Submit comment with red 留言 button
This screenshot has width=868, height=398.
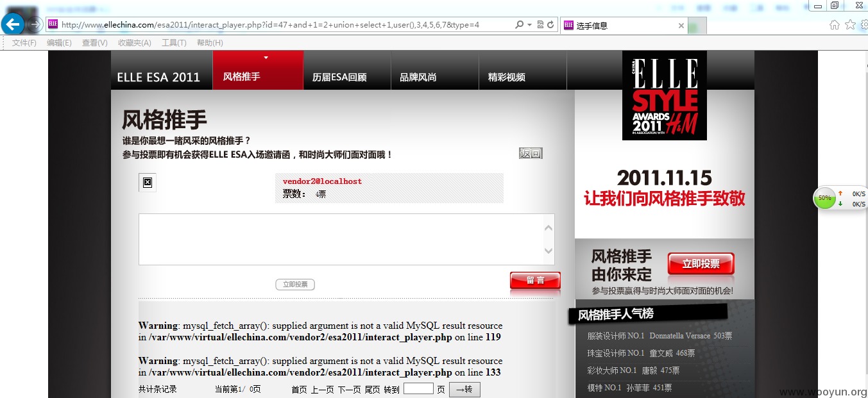535,281
